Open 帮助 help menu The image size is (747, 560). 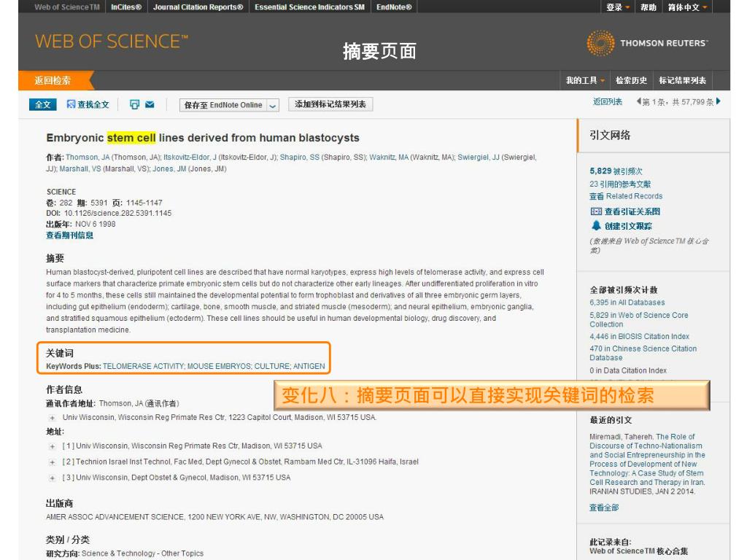tap(648, 7)
